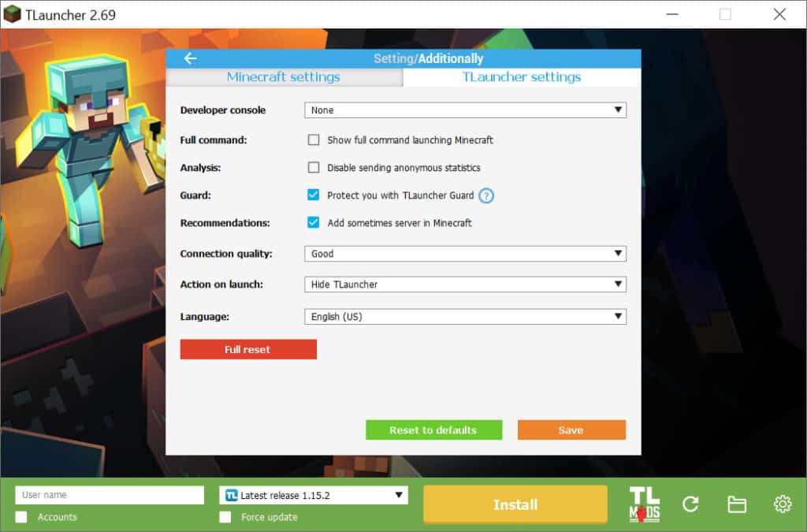Tick the Accounts checkbox

(x=21, y=517)
